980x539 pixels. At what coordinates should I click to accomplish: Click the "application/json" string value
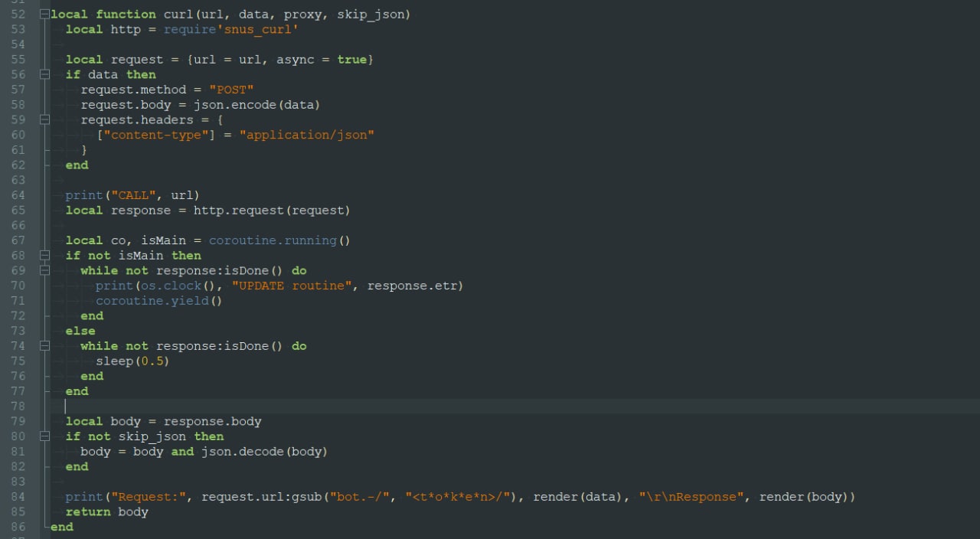tap(306, 135)
